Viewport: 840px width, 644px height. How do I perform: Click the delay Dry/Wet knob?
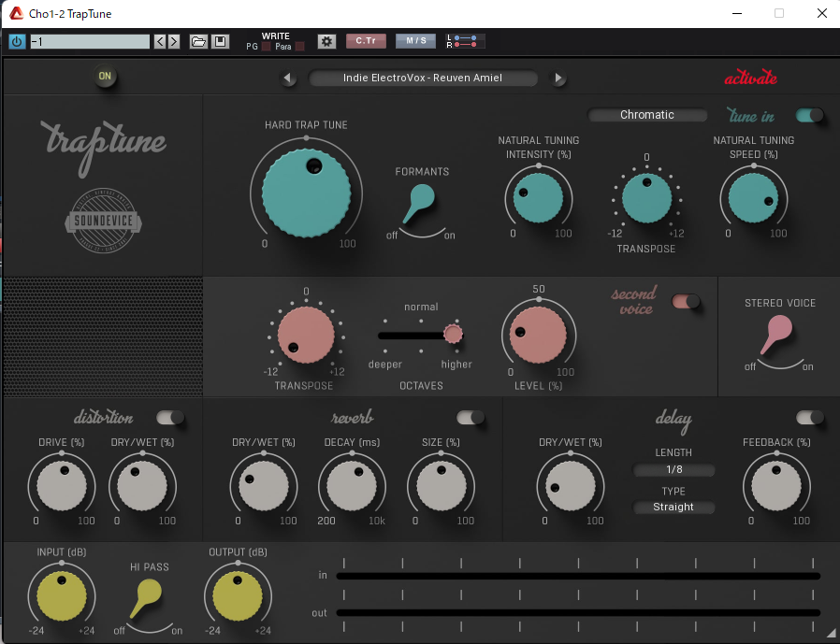click(571, 486)
